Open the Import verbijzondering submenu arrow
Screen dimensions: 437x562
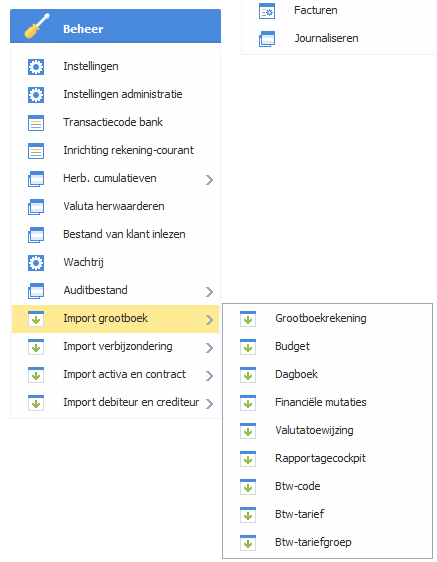click(210, 347)
